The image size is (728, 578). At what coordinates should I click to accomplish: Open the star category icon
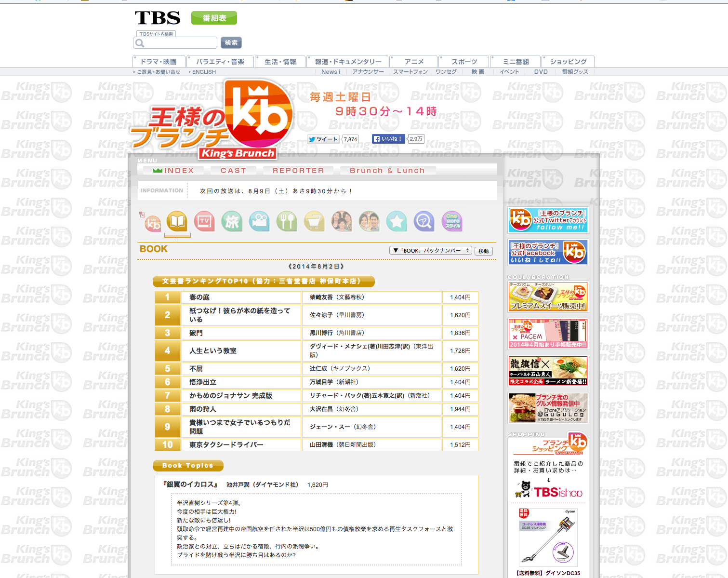tap(397, 221)
